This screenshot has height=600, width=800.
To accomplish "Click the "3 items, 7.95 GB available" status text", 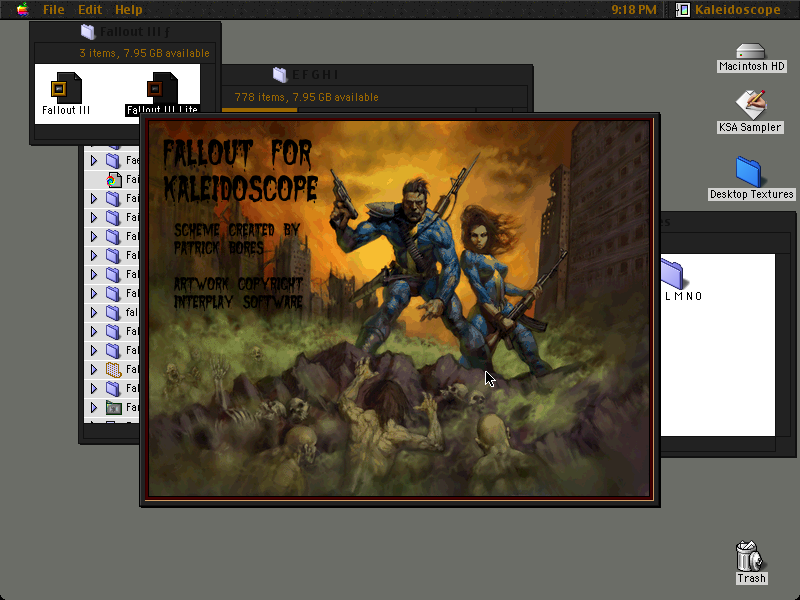I will click(144, 53).
